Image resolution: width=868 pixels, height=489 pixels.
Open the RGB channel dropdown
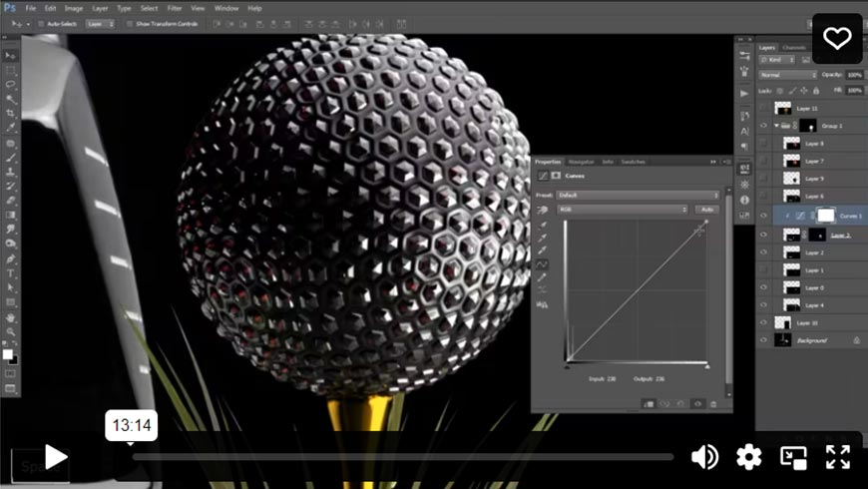pyautogui.click(x=624, y=210)
